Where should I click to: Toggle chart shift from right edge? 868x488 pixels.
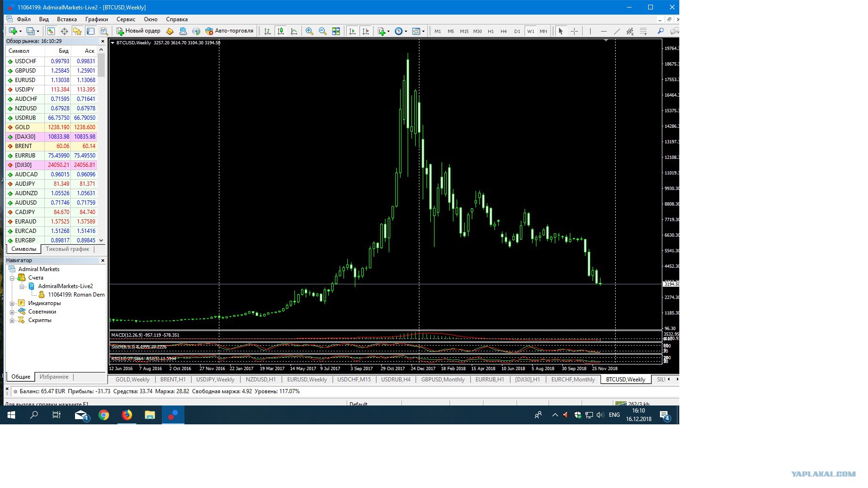366,31
